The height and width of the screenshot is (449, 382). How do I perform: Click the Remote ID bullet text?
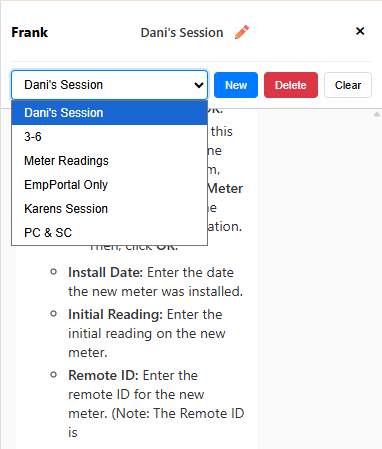156,404
